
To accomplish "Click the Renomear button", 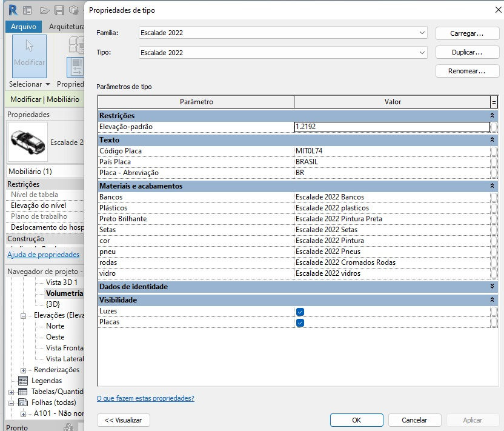I will pyautogui.click(x=466, y=71).
